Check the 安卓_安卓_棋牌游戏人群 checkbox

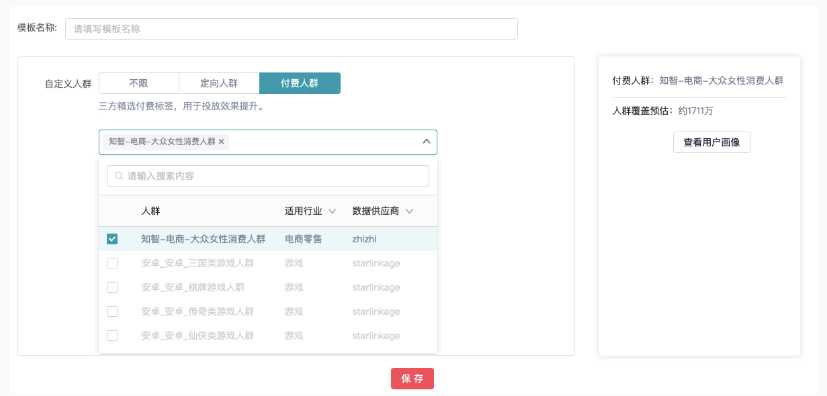point(112,287)
